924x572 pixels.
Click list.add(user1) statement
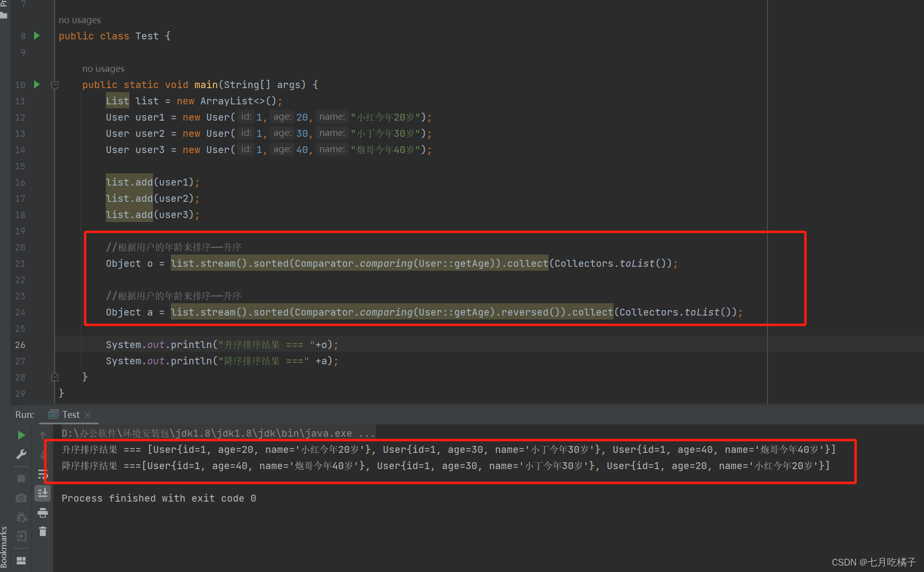[153, 182]
